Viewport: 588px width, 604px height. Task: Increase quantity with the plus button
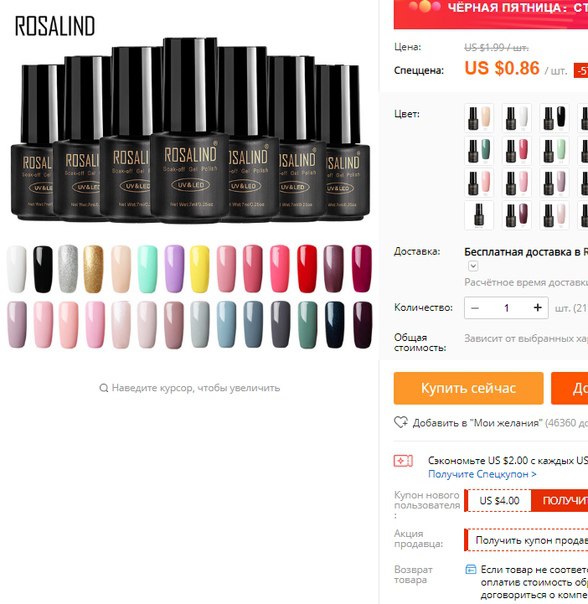pyautogui.click(x=538, y=308)
